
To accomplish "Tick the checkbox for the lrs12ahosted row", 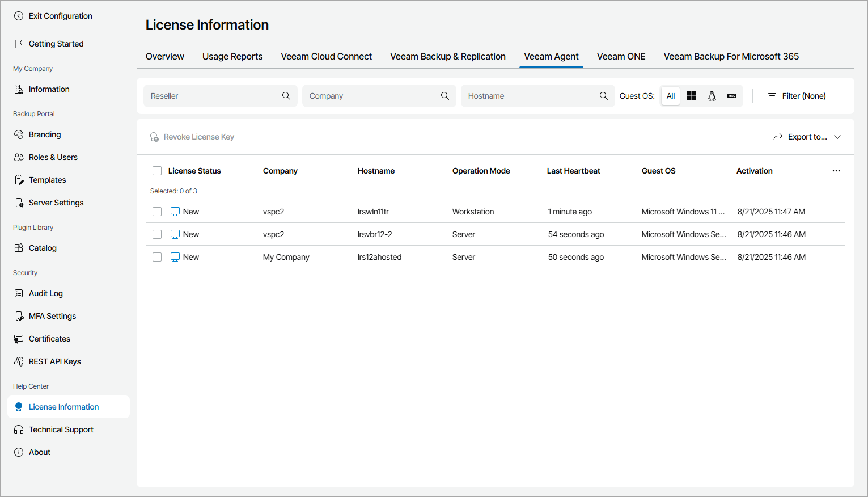I will click(x=157, y=256).
